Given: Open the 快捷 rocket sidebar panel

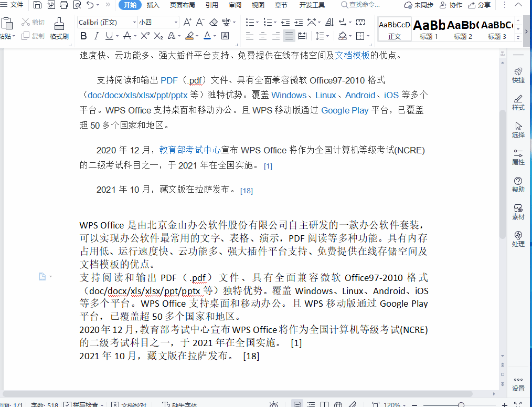Looking at the screenshot, I should pos(518,76).
